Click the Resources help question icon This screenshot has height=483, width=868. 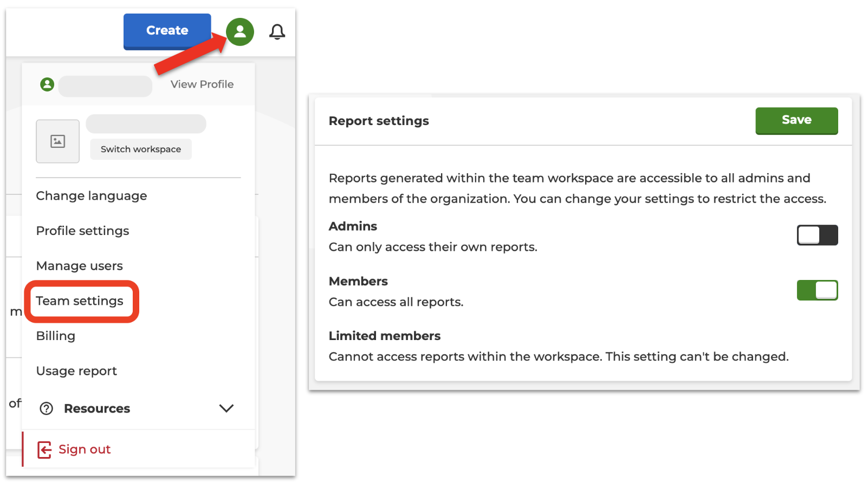(x=47, y=409)
